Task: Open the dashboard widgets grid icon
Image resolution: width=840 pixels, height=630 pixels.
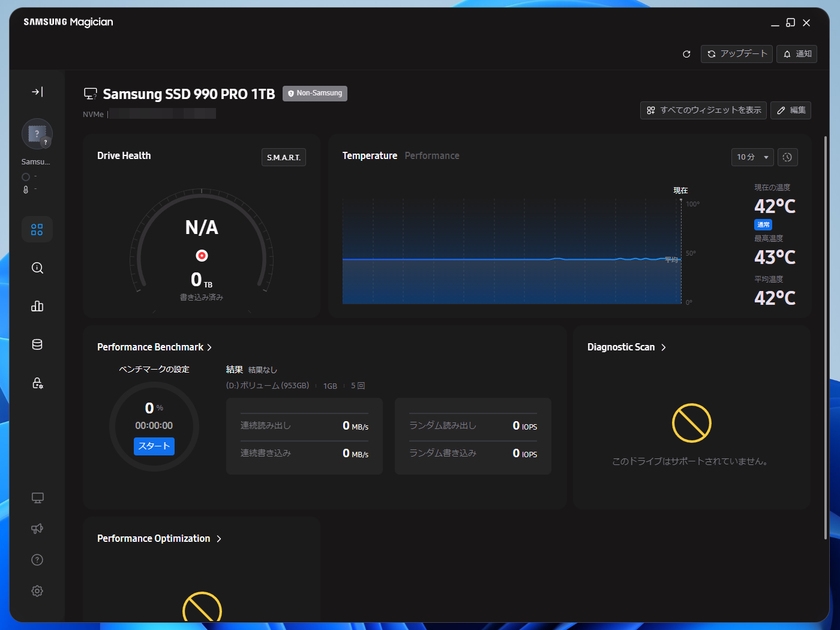Action: tap(37, 229)
